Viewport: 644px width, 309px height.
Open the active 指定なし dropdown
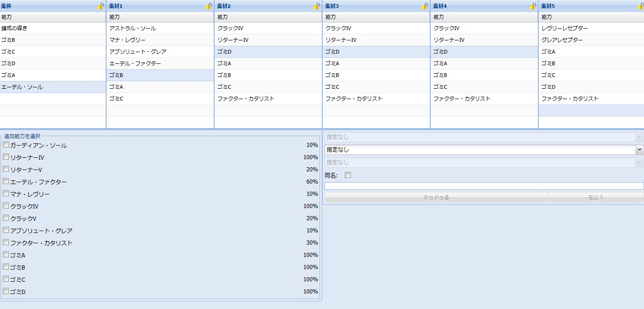tap(483, 150)
